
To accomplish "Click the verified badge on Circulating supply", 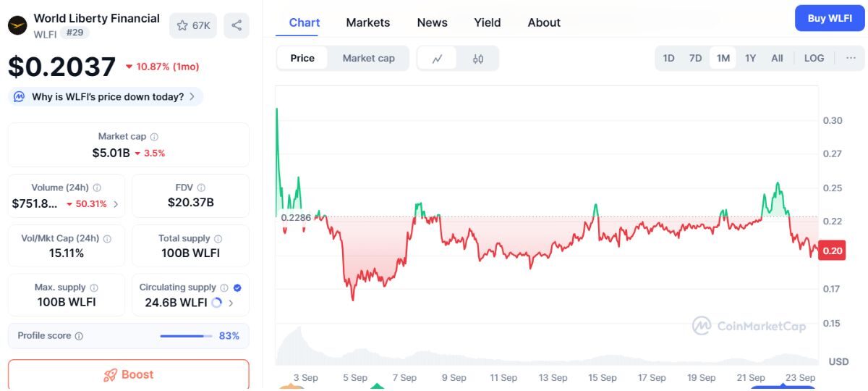I will coord(238,287).
